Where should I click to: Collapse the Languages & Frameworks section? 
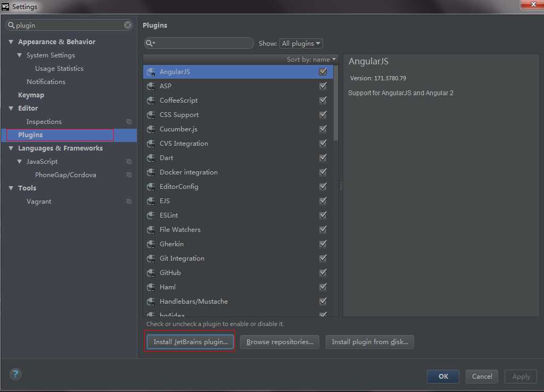point(11,148)
